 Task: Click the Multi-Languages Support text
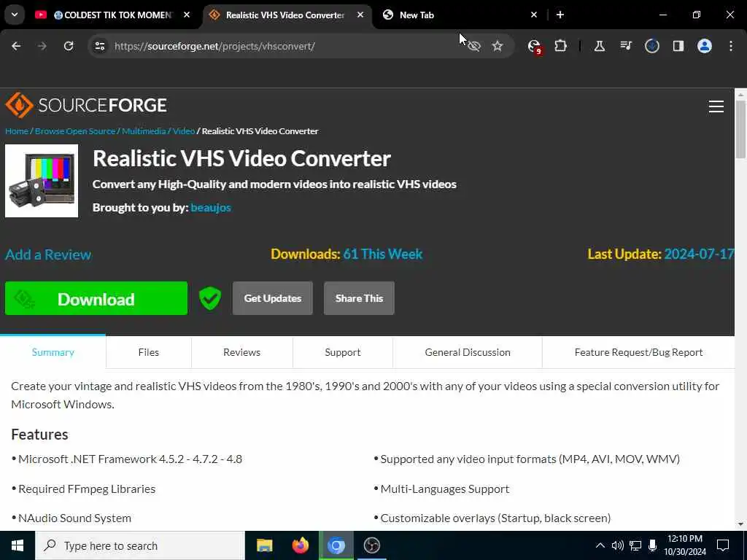444,489
